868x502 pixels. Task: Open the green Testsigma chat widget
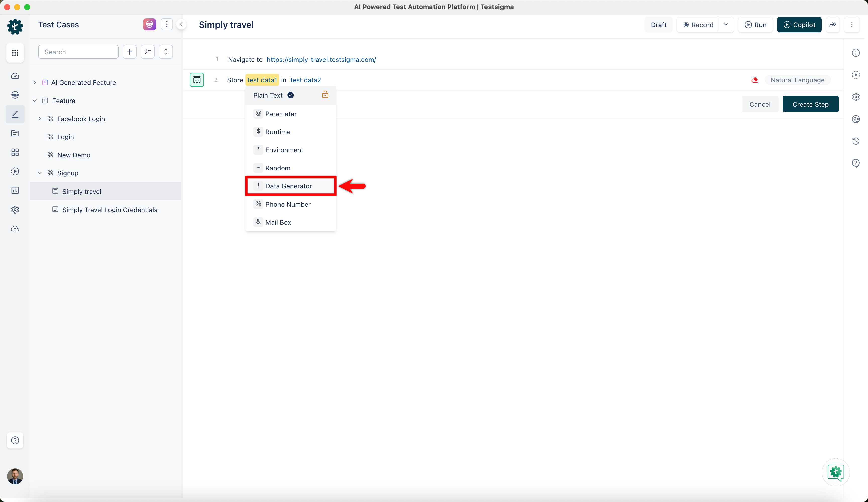[x=836, y=472]
